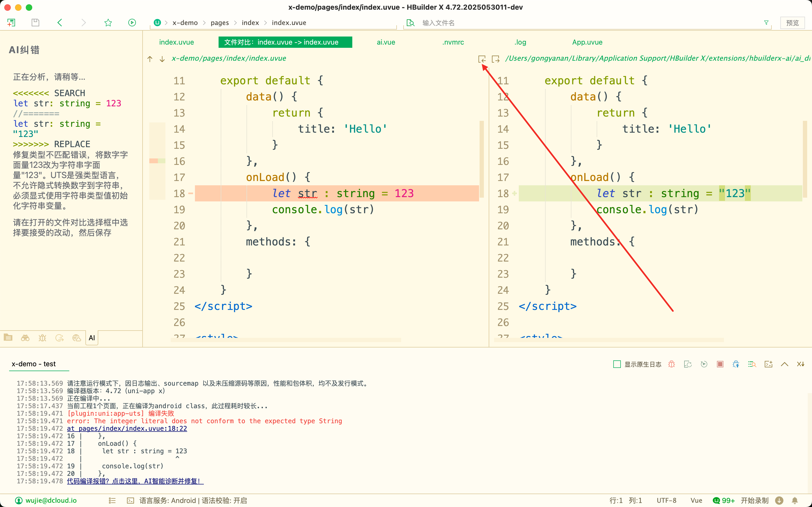812x507 pixels.
Task: Open the search binoculars panel icon
Action: tap(25, 338)
